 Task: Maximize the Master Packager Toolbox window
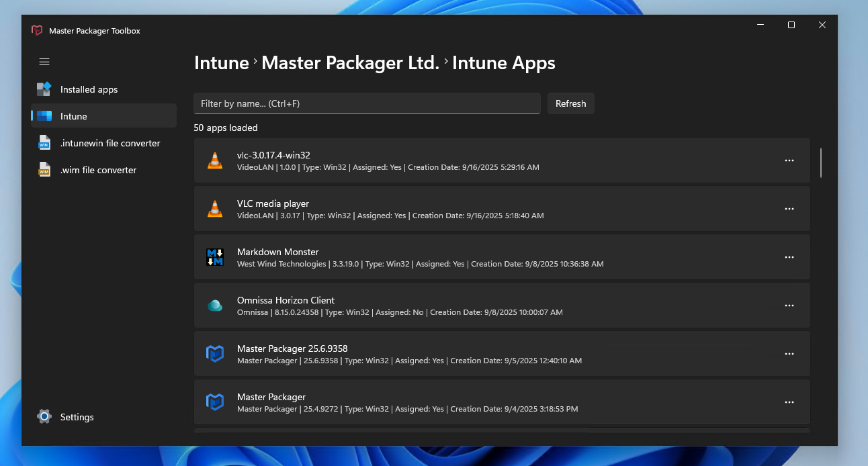coord(791,25)
